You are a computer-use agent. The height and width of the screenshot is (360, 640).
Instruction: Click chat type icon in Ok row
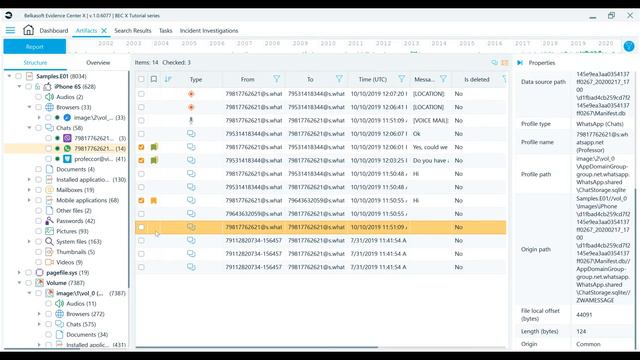coord(191,133)
